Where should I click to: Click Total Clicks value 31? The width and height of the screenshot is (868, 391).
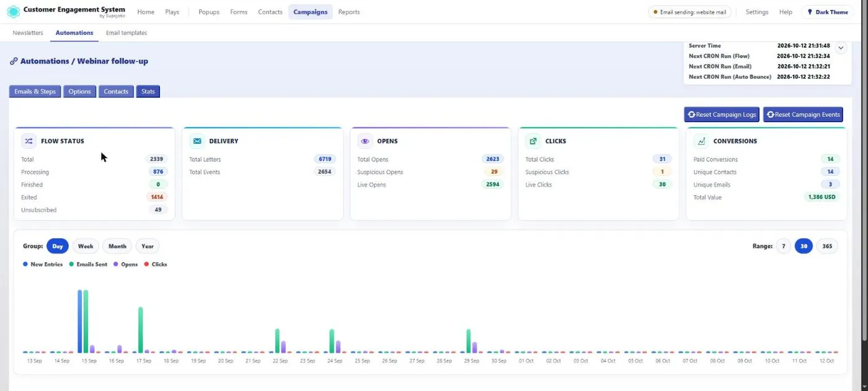tap(662, 159)
